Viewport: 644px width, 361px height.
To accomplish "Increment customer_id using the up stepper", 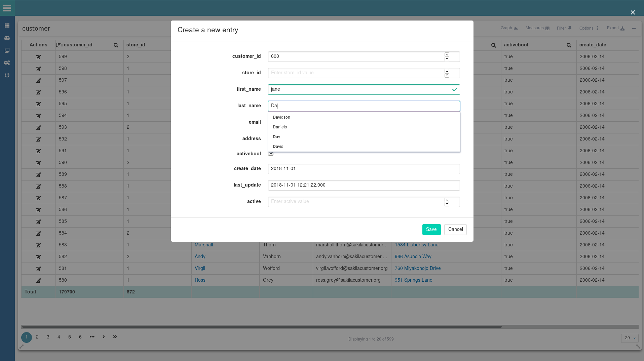I will tap(447, 54).
